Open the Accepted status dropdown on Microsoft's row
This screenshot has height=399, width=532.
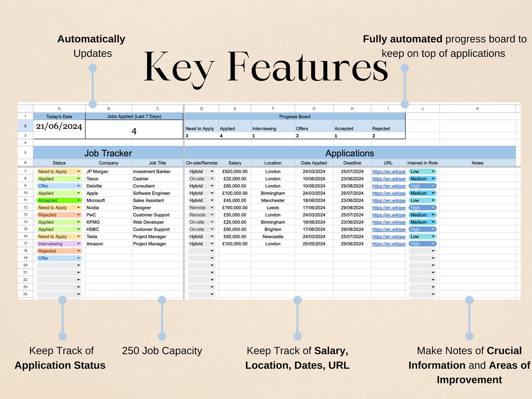tap(78, 200)
